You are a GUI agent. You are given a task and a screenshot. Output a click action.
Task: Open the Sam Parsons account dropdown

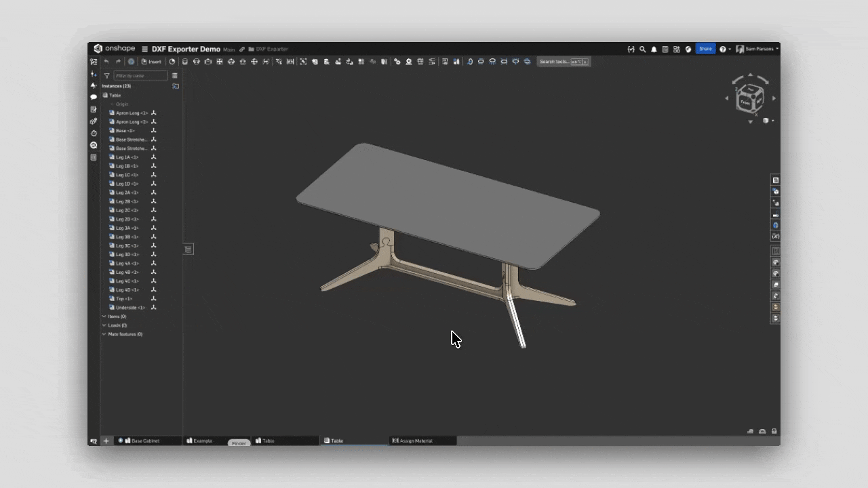[x=757, y=49]
